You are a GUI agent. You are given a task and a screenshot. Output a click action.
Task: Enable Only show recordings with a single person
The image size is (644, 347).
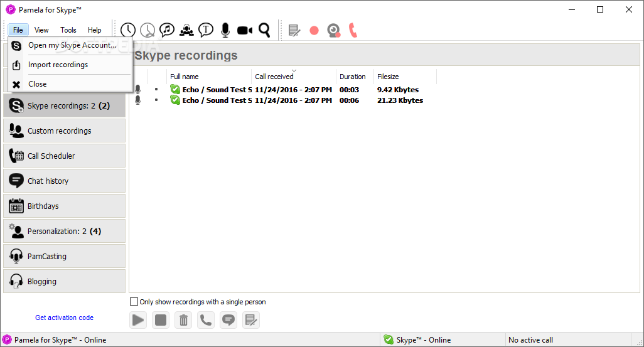pos(134,301)
